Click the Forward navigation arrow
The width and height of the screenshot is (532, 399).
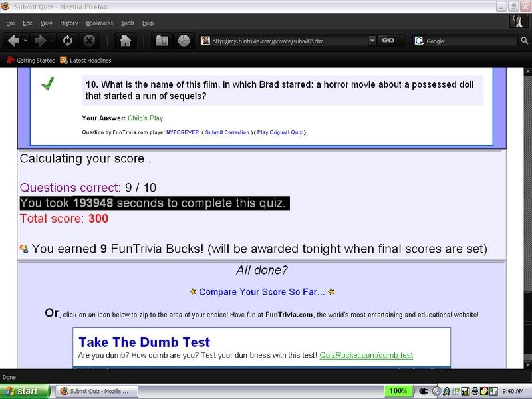point(40,41)
